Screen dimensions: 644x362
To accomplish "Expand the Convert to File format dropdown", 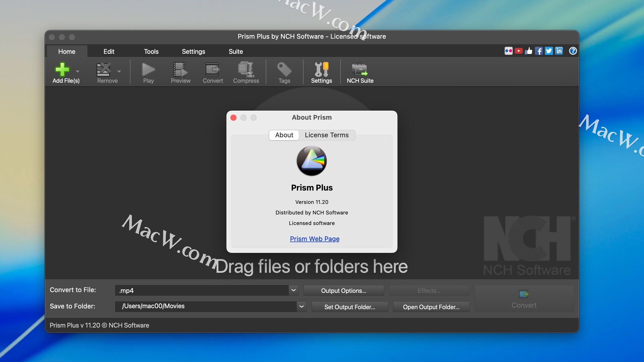I will [293, 290].
